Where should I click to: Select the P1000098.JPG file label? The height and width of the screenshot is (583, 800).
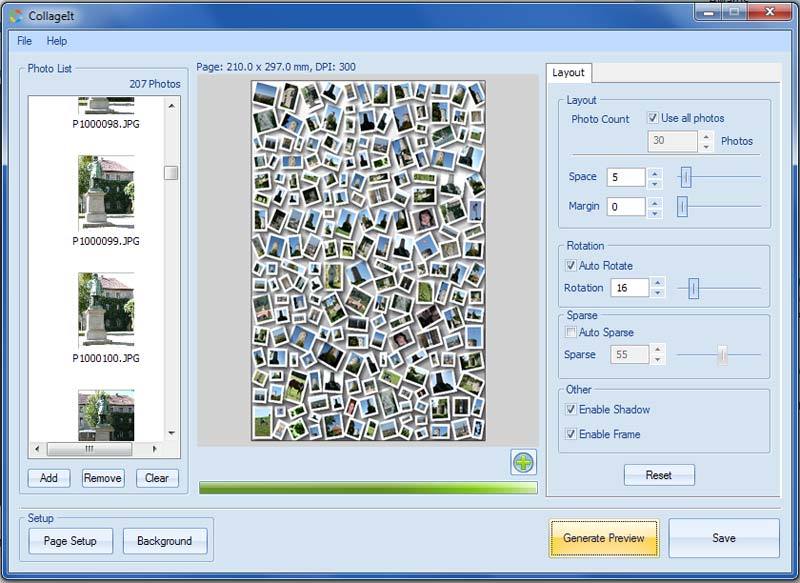pyautogui.click(x=106, y=124)
